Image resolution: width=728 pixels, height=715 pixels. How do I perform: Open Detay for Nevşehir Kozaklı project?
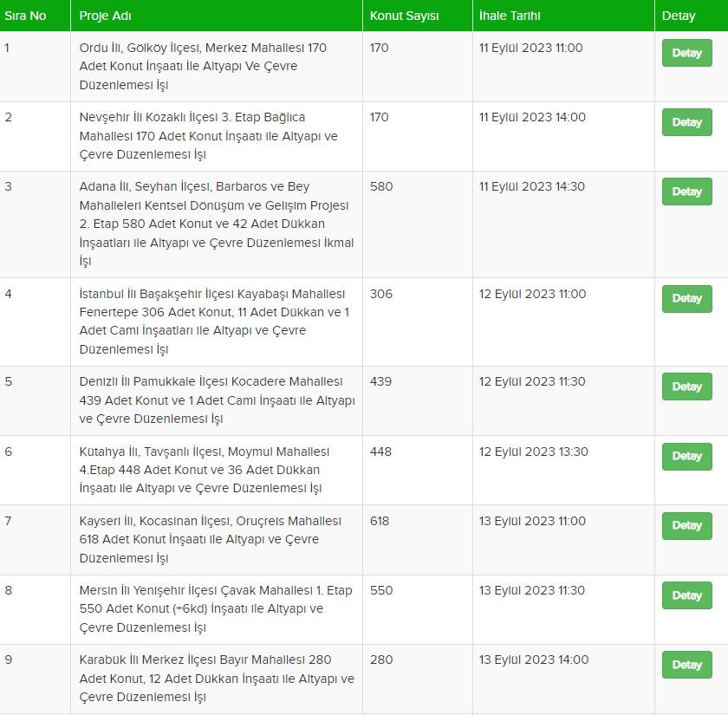(686, 122)
